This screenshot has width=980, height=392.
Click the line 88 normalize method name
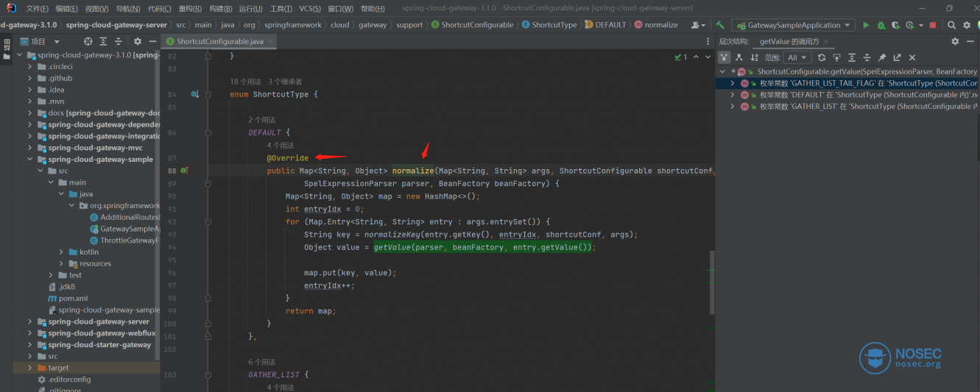(x=412, y=171)
